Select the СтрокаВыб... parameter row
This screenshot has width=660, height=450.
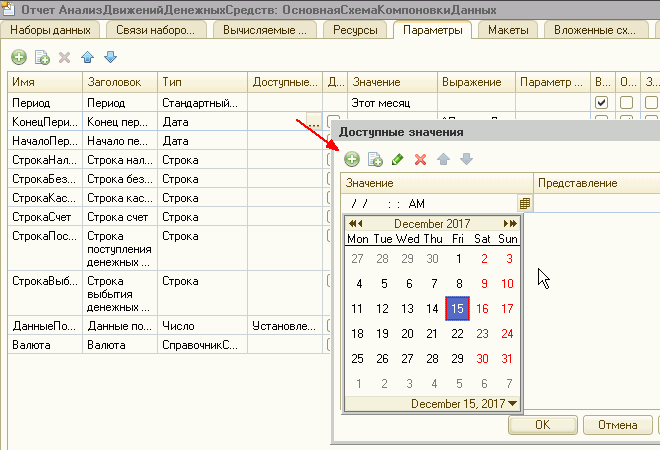[45, 294]
